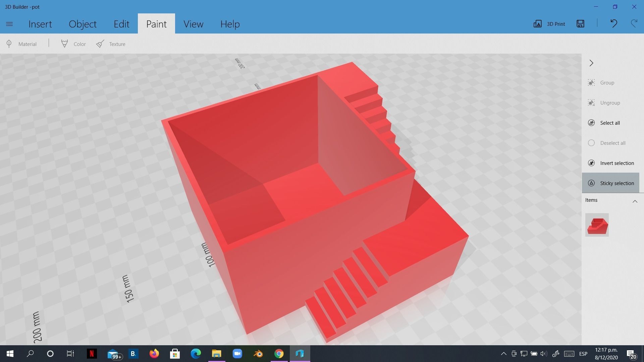Open the touch keyboard icon
The width and height of the screenshot is (644, 362).
569,354
